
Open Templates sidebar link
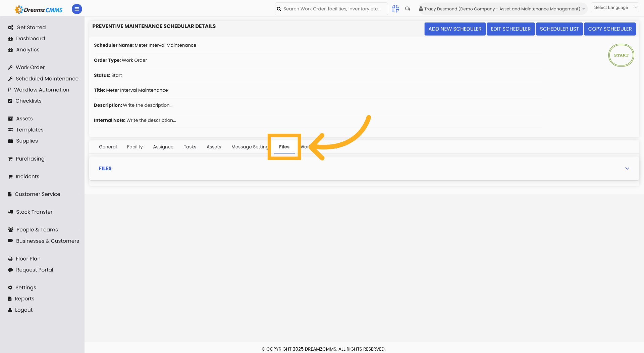click(x=30, y=130)
